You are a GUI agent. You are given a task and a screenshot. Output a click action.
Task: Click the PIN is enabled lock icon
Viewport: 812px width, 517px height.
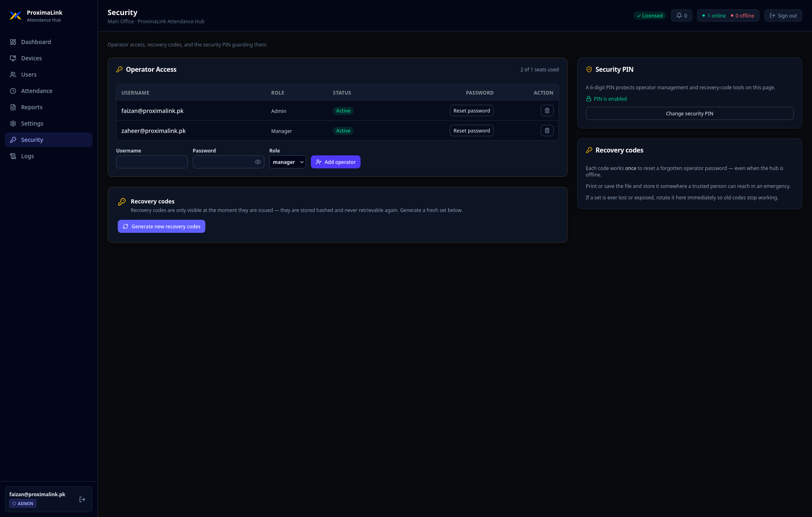pyautogui.click(x=589, y=99)
